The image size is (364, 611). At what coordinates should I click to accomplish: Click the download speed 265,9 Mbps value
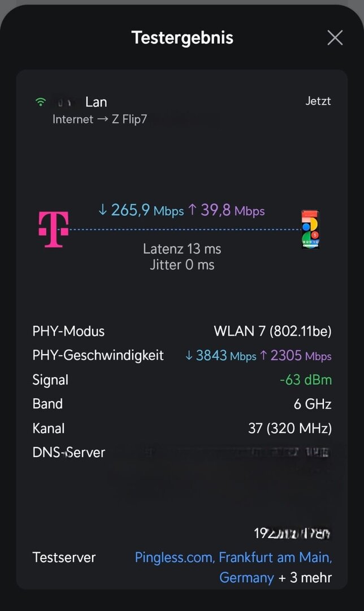[x=141, y=210]
